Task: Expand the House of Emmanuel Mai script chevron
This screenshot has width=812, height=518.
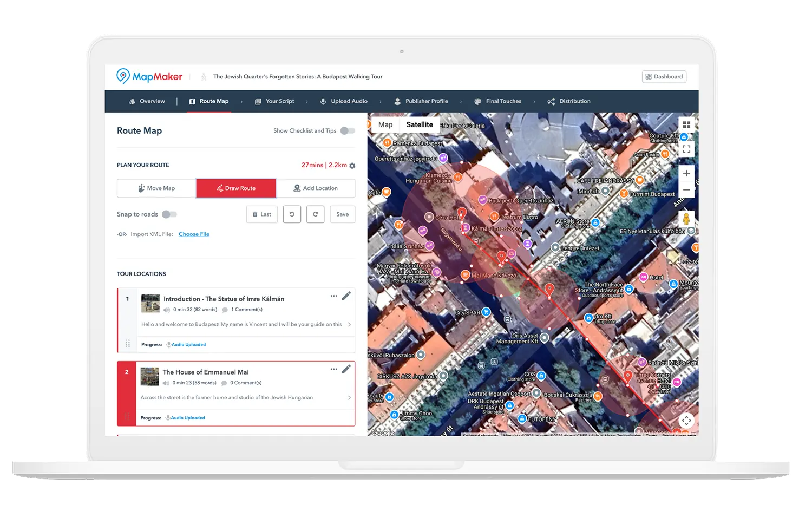Action: pyautogui.click(x=349, y=398)
